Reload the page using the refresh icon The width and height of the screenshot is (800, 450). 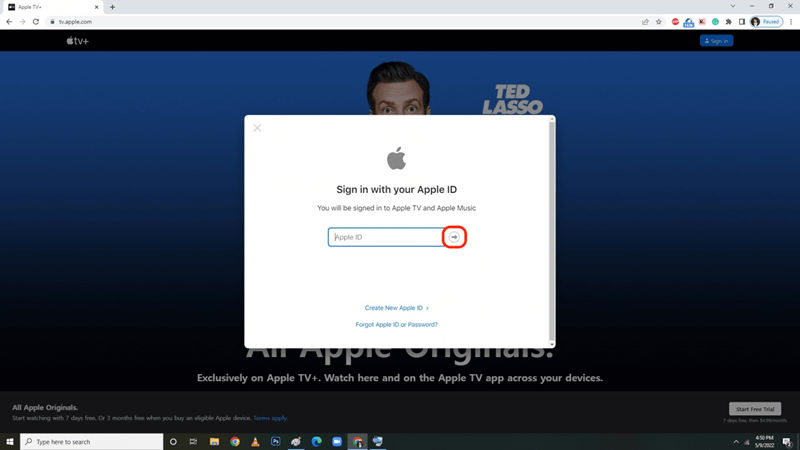[35, 21]
